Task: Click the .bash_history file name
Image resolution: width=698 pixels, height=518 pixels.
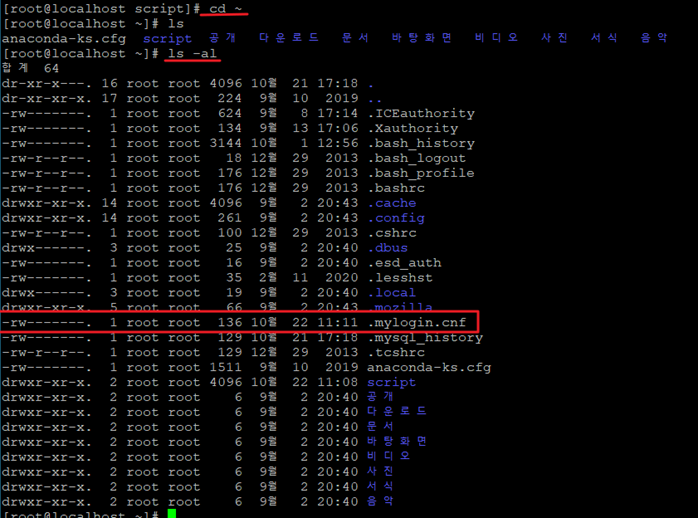Action: [x=421, y=143]
